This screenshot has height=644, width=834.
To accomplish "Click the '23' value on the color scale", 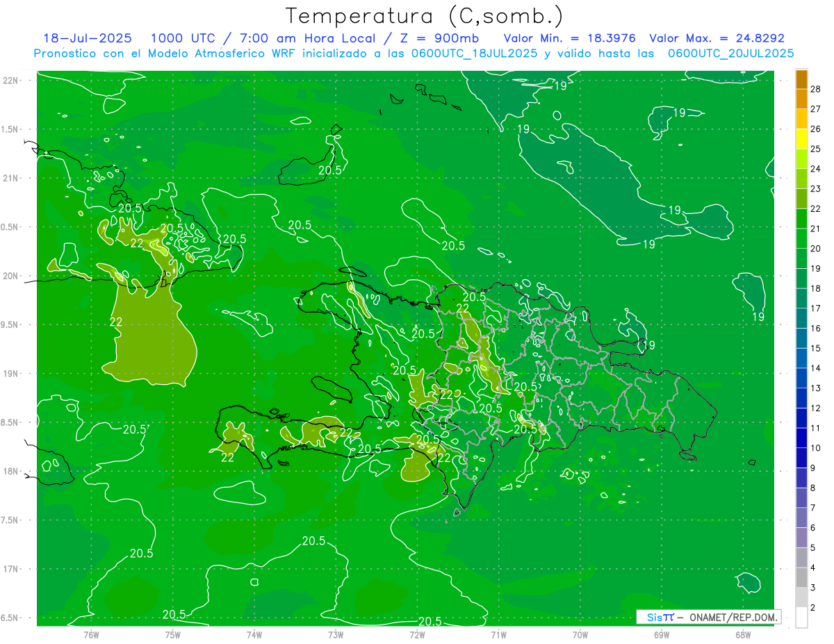I will (816, 189).
